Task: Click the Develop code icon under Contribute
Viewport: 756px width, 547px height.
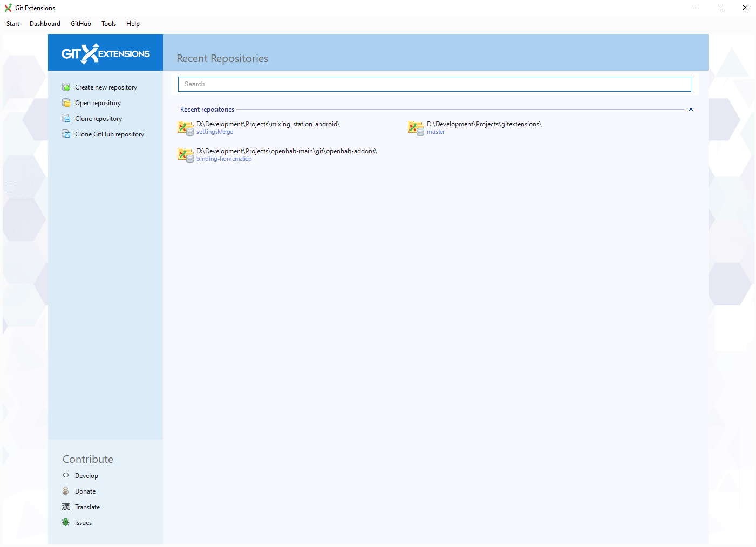Action: pyautogui.click(x=65, y=475)
